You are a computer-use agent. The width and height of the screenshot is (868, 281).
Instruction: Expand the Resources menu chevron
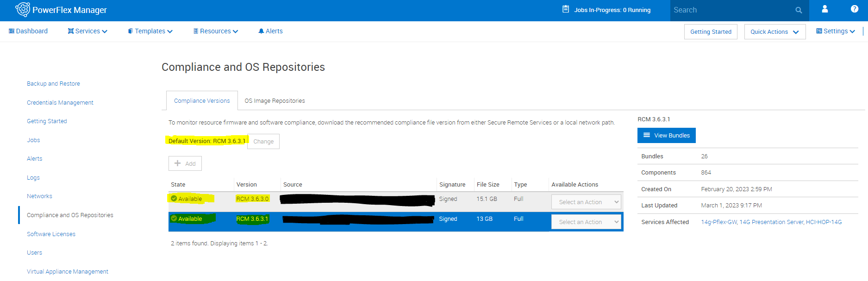coord(235,31)
